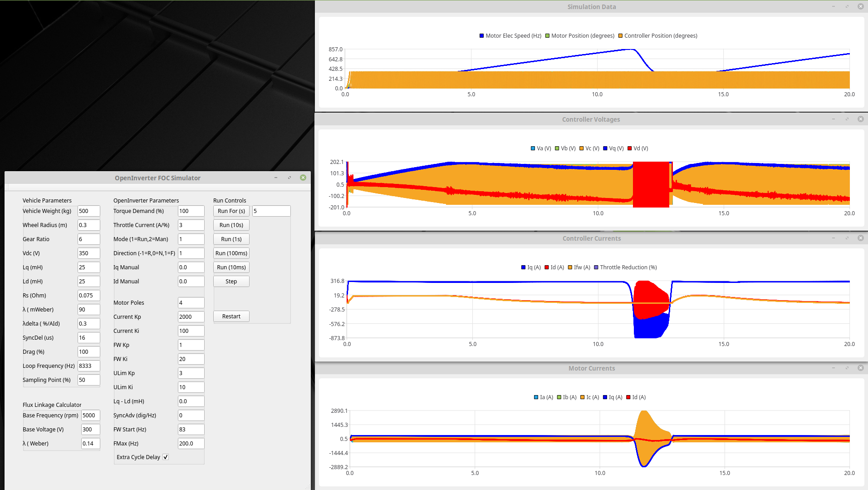This screenshot has height=490, width=868.
Task: Click the Throttle Reduction legend color marker
Action: point(596,267)
